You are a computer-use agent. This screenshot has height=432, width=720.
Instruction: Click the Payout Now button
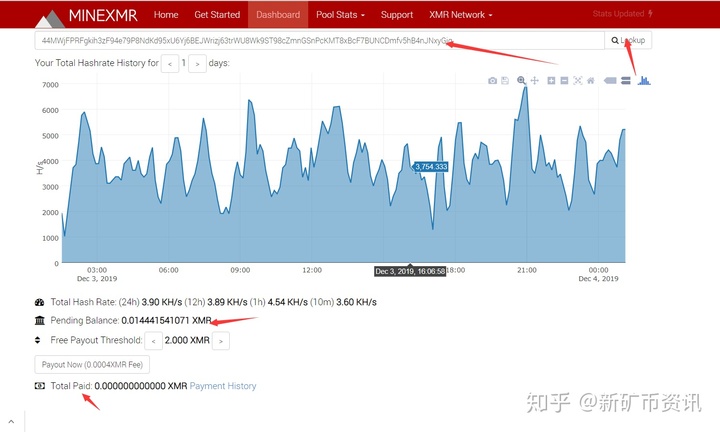92,365
